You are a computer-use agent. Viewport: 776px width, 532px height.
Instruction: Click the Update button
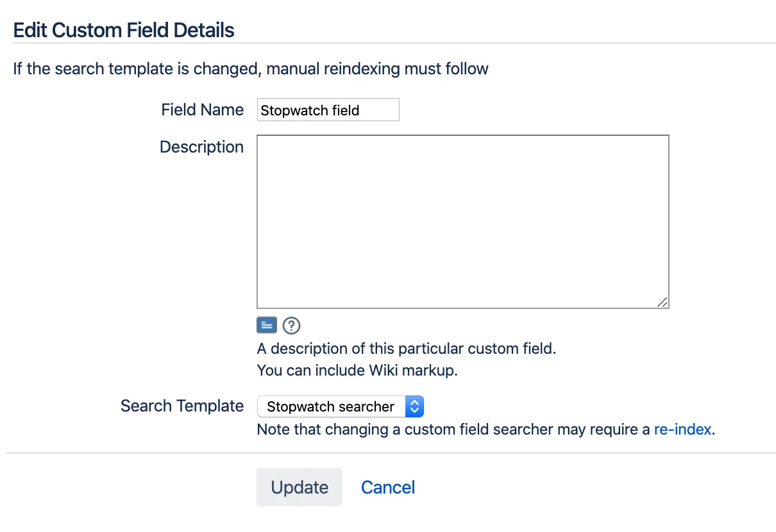[x=299, y=487]
